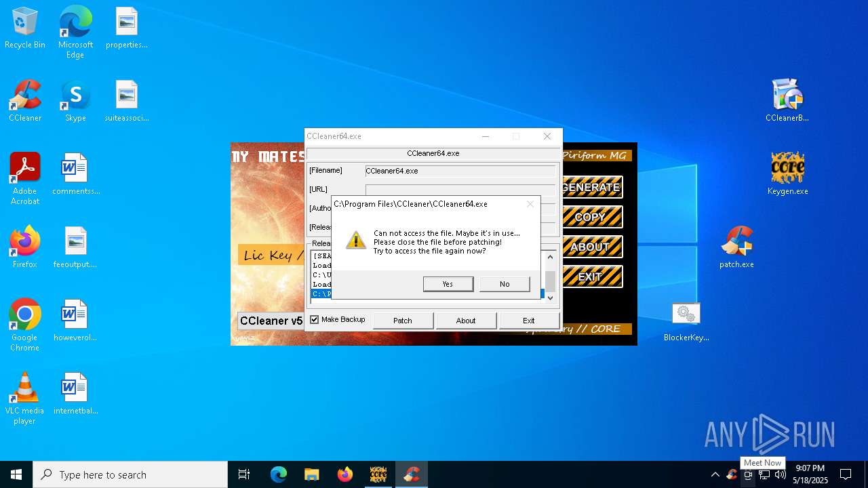The width and height of the screenshot is (868, 488).
Task: Click the EXIT button in keygen
Action: point(591,277)
